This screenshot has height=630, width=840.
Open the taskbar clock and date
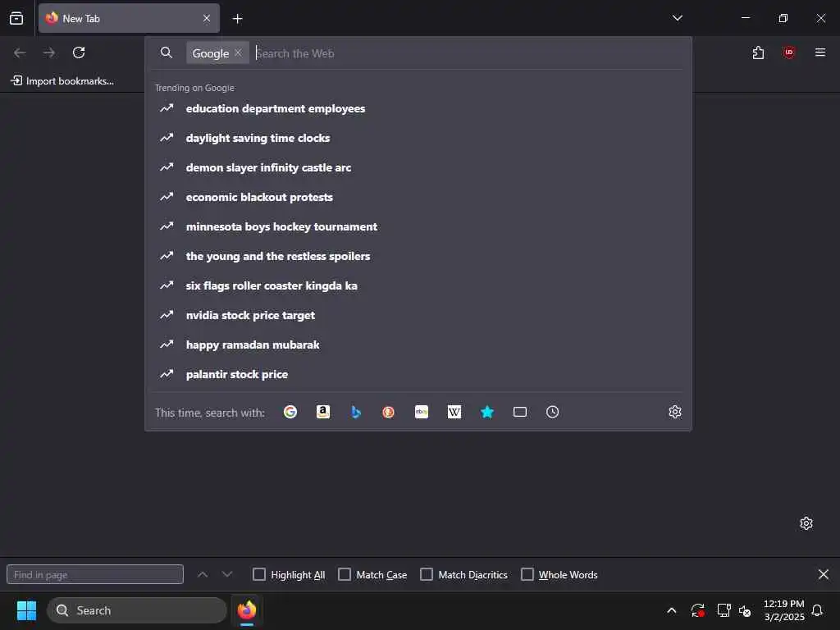[783, 610]
